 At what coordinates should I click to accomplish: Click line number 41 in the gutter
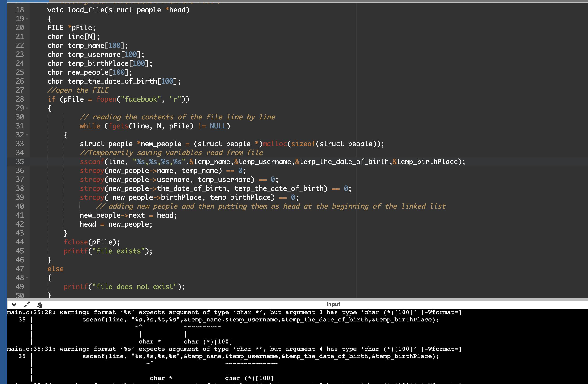point(20,215)
